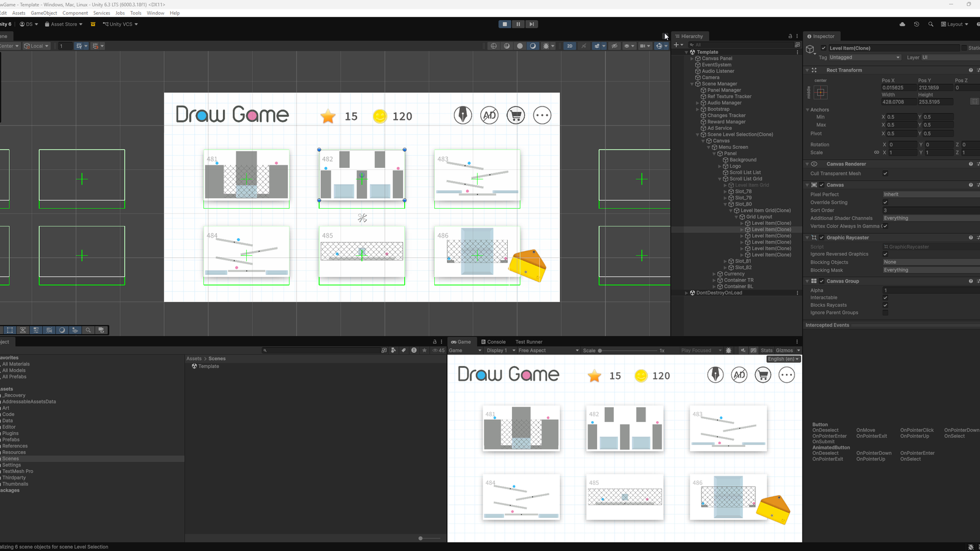Toggle hidden objects visibility in Scene toolbar
This screenshot has width=980, height=551.
[x=614, y=46]
